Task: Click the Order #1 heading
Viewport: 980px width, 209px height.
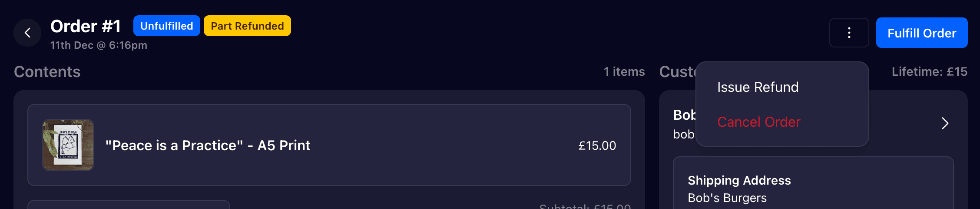Action: point(86,26)
